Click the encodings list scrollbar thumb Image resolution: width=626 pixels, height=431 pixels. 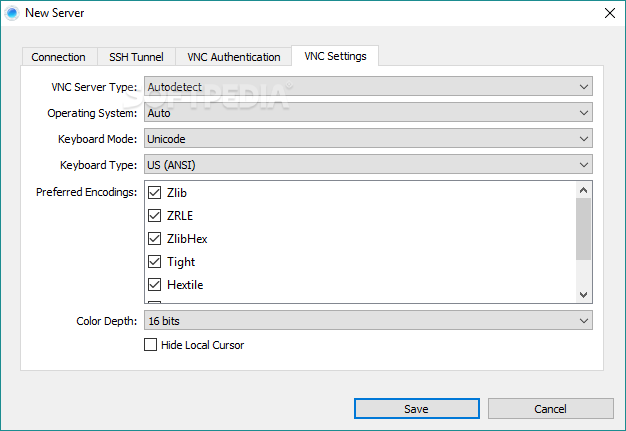click(x=583, y=229)
